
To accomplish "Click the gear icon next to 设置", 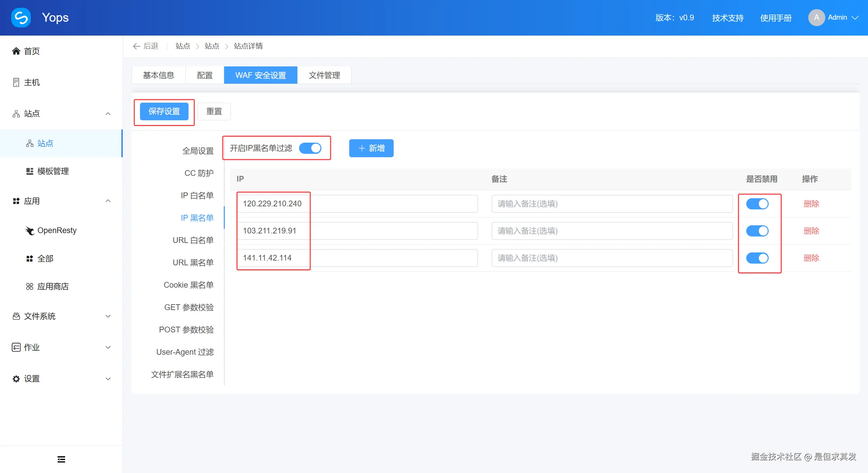I will coord(16,379).
